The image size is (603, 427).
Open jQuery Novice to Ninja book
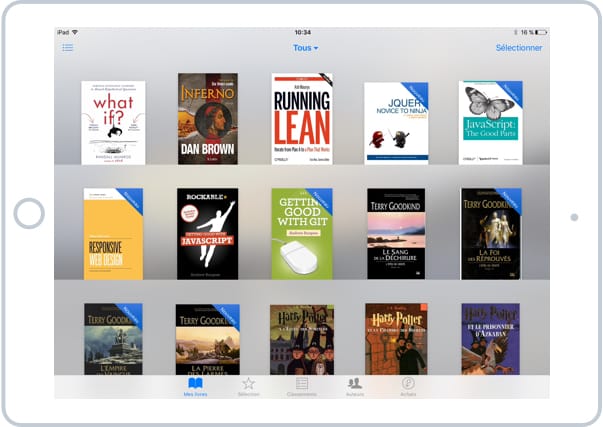point(396,123)
